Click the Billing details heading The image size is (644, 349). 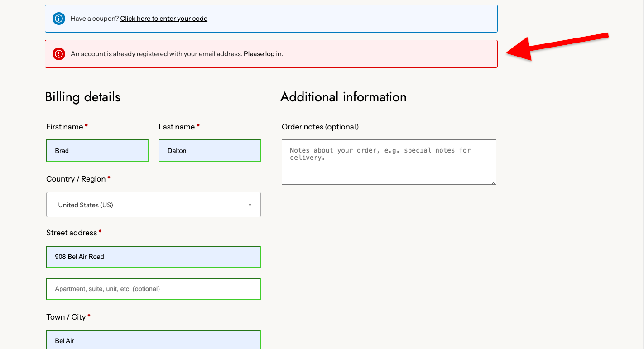(82, 97)
